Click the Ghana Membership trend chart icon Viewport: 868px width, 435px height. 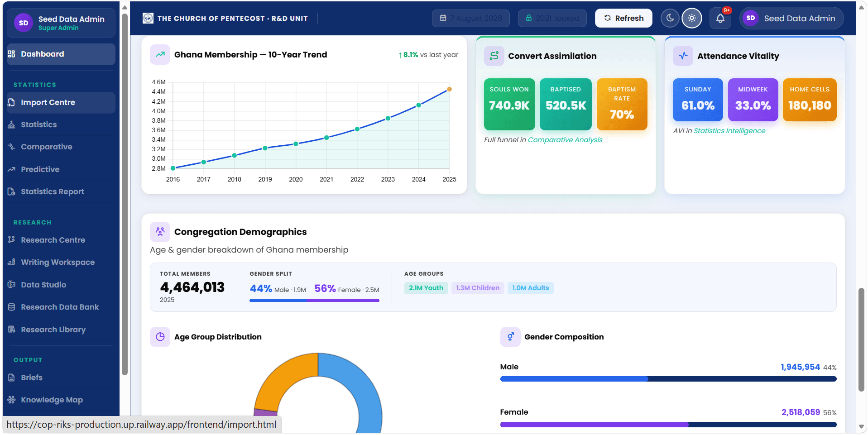click(160, 55)
